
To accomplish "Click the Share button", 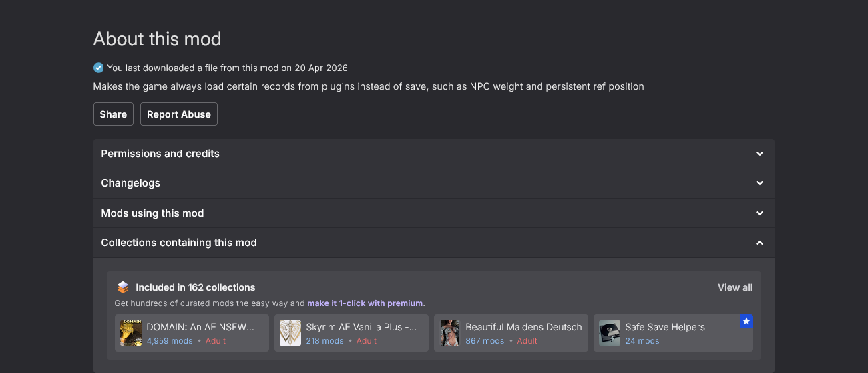I will coord(114,114).
